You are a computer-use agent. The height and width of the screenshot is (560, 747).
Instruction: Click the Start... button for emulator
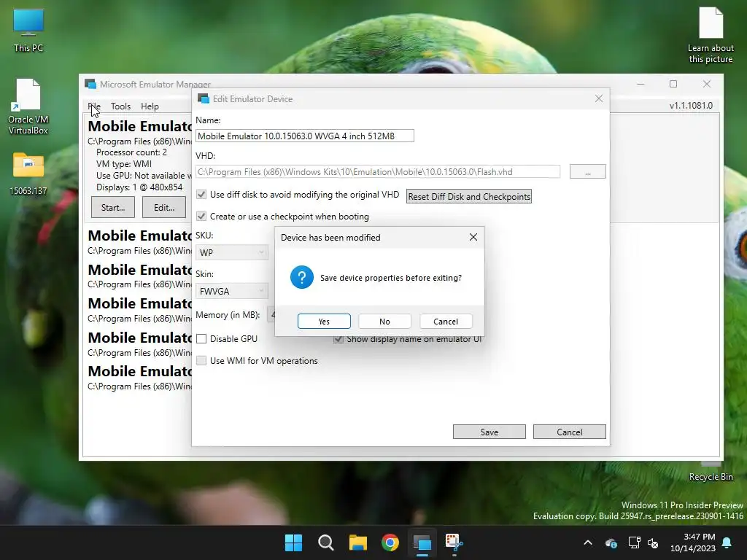(x=113, y=208)
